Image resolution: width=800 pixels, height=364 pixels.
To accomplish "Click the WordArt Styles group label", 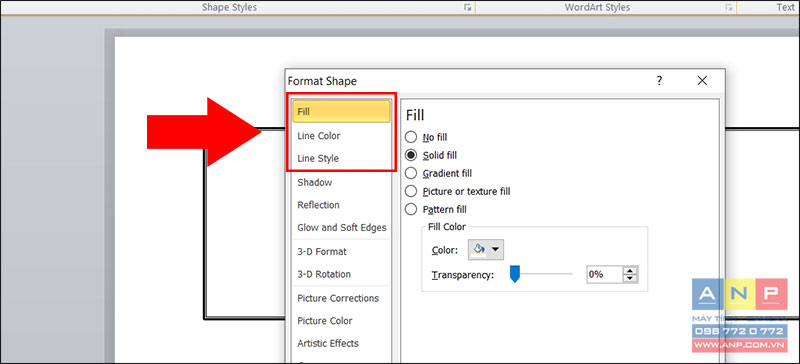I will click(x=597, y=8).
